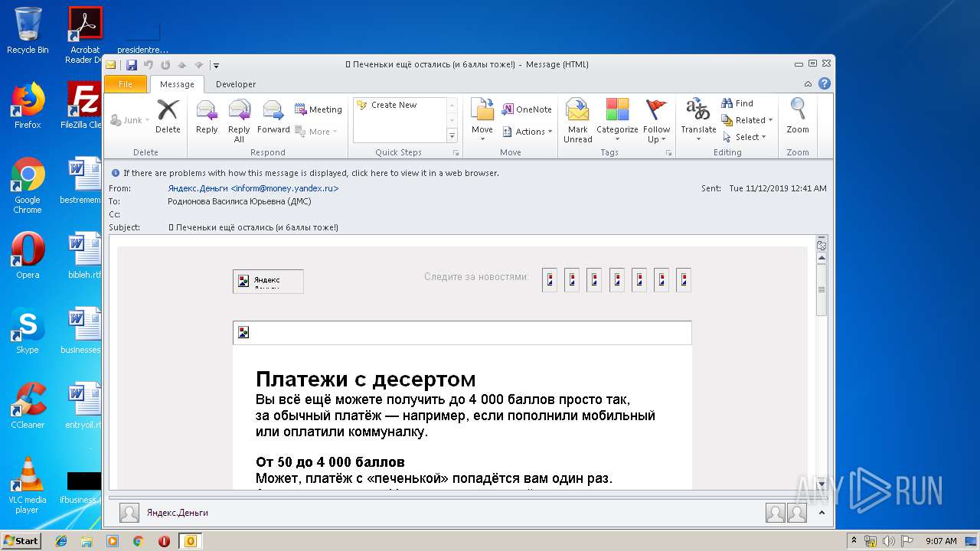Open Outlook taskbar button
980x551 pixels.
(190, 541)
